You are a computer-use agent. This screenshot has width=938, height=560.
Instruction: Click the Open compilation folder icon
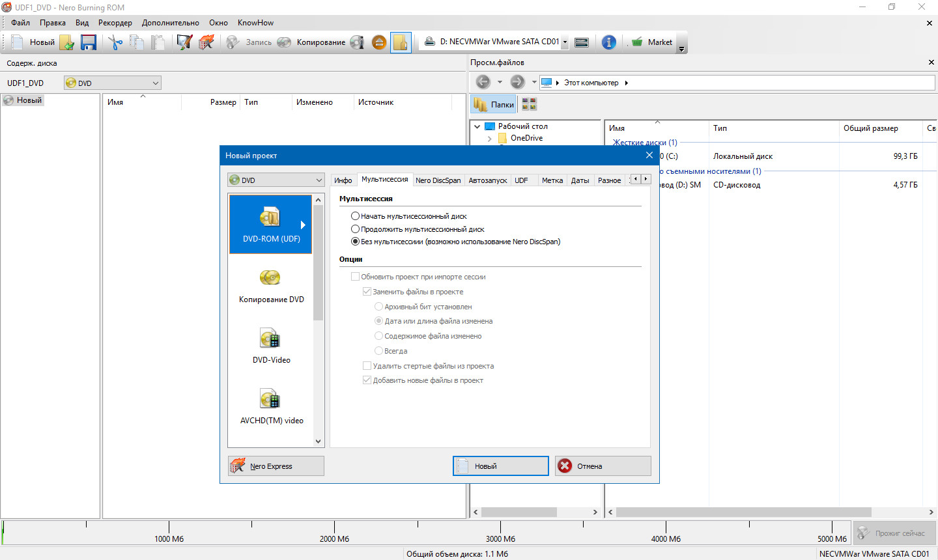[67, 42]
